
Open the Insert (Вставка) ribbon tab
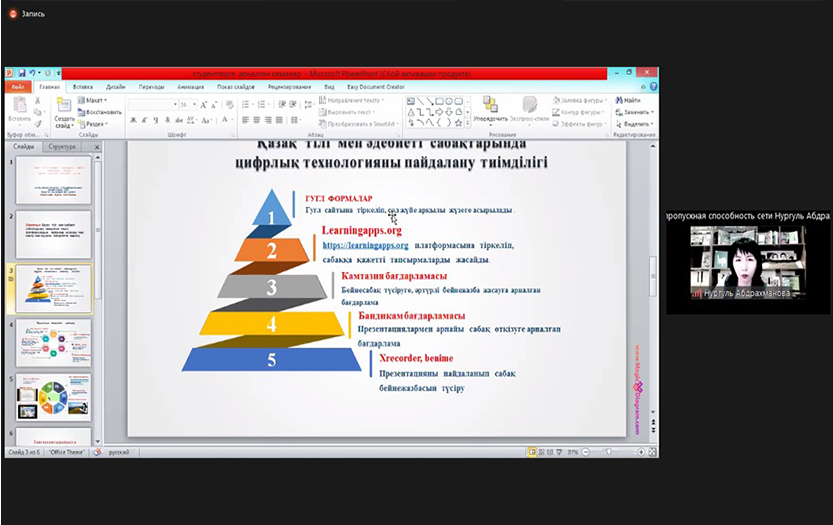[82, 87]
